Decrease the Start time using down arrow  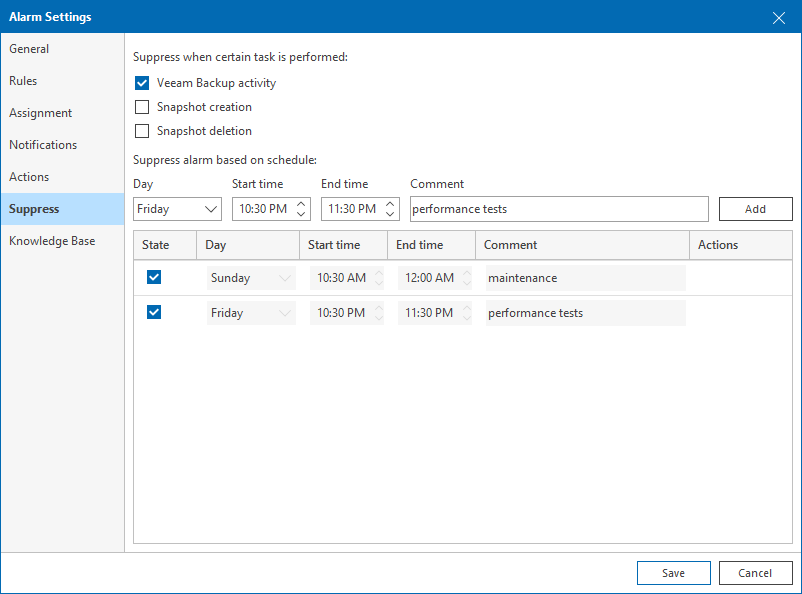tap(301, 214)
